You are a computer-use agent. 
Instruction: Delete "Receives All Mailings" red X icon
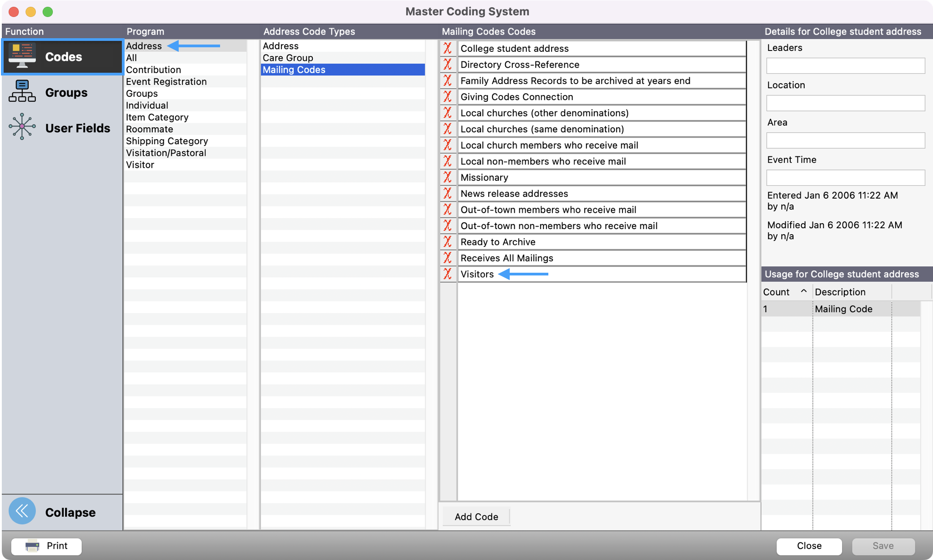click(448, 258)
